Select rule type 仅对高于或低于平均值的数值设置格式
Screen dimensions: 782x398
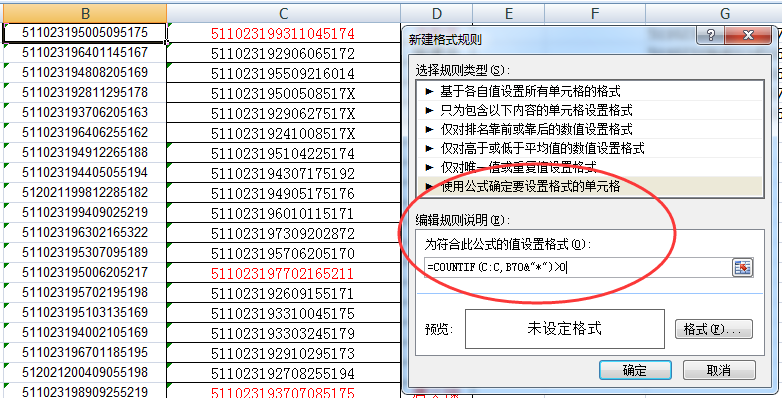[x=589, y=148]
